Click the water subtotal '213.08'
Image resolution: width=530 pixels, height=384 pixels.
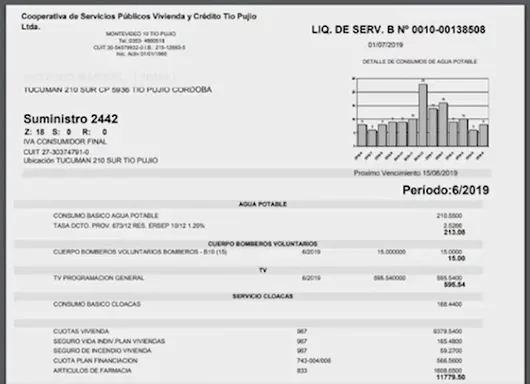tap(454, 232)
